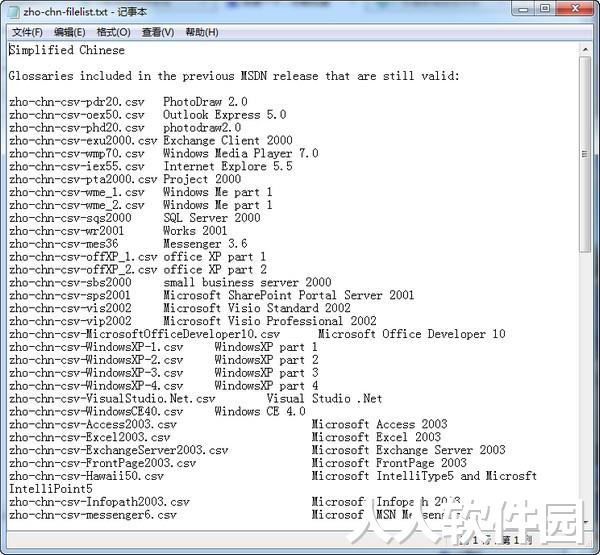This screenshot has height=555, width=600.
Task: Click the text 'Internet Explore 5.5'
Action: pos(228,166)
